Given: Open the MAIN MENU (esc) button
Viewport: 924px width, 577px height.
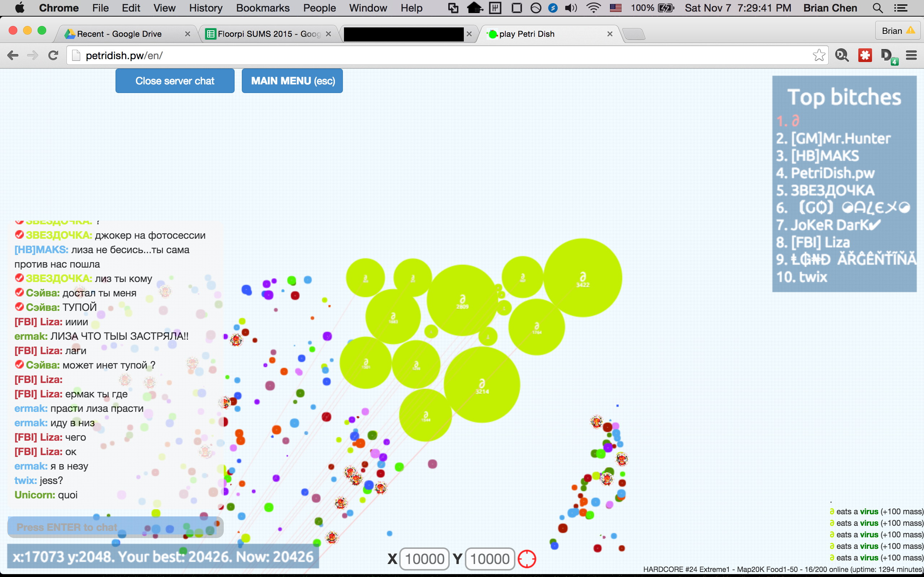Looking at the screenshot, I should point(292,81).
